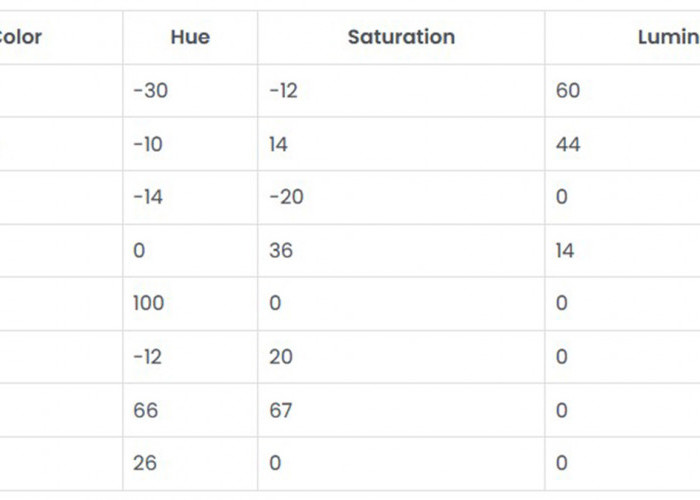Select the Saturation cell showing 67
Screen dimensions: 700x500
tap(280, 411)
